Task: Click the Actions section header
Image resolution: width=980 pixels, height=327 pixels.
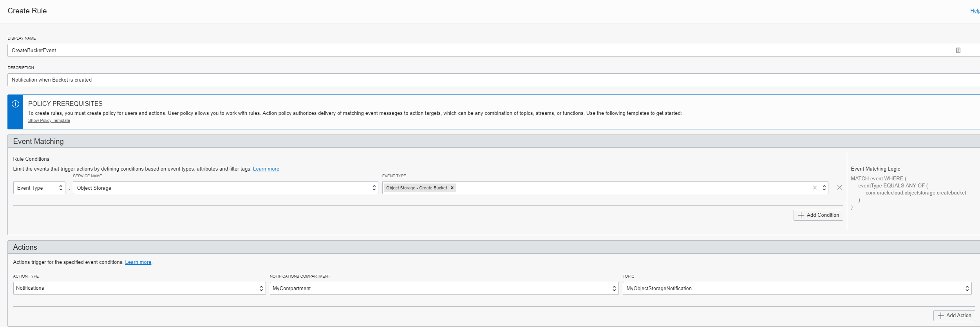Action: pos(494,247)
